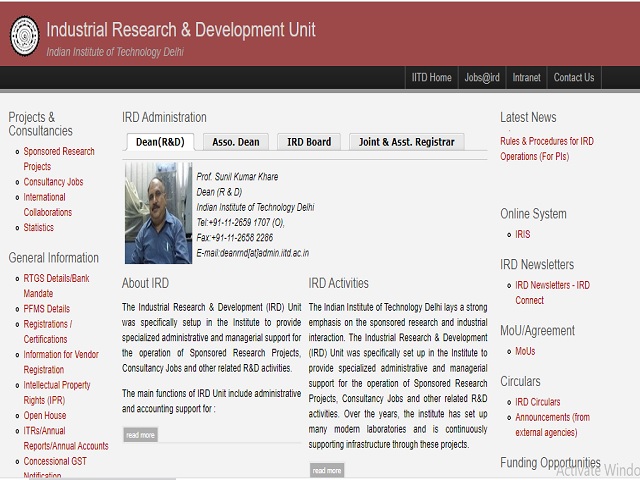
Task: Click the Projects & Consultancies heading
Action: click(40, 124)
